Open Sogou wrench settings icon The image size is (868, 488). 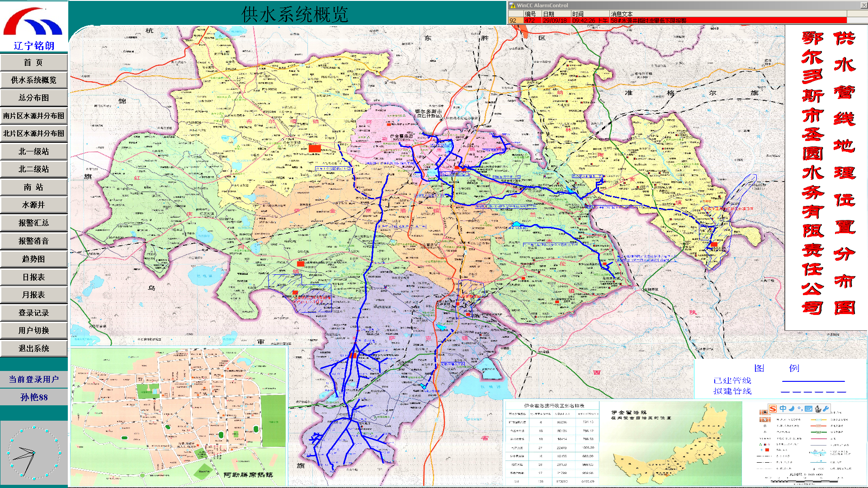(x=826, y=408)
